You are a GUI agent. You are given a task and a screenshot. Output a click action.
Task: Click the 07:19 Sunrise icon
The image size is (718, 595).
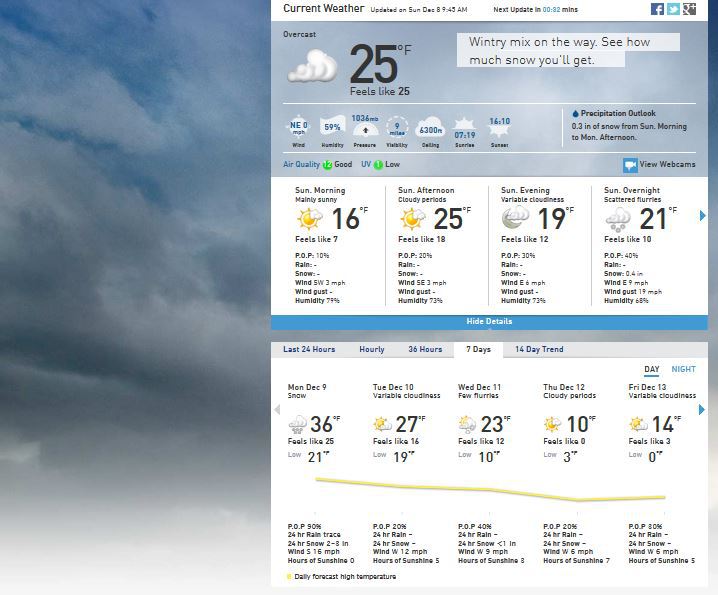(x=464, y=129)
